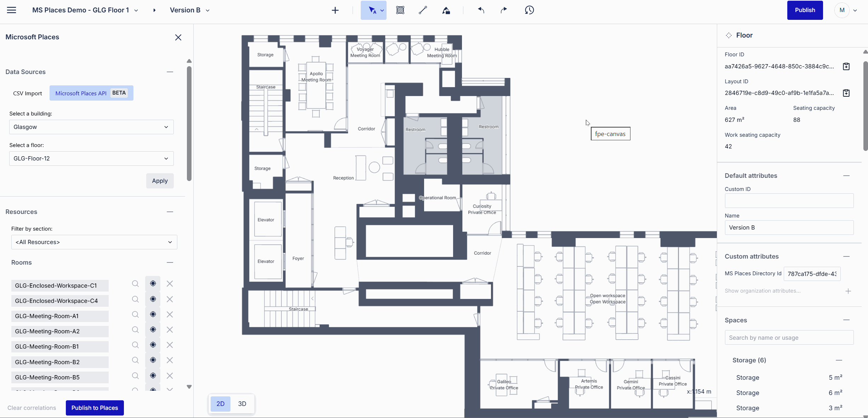Open the All Resources filter dropdown

point(94,242)
